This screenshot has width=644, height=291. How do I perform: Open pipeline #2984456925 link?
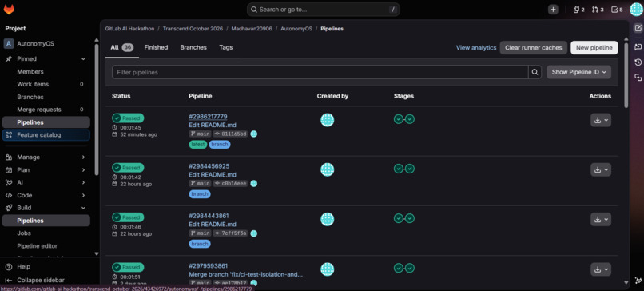(209, 166)
